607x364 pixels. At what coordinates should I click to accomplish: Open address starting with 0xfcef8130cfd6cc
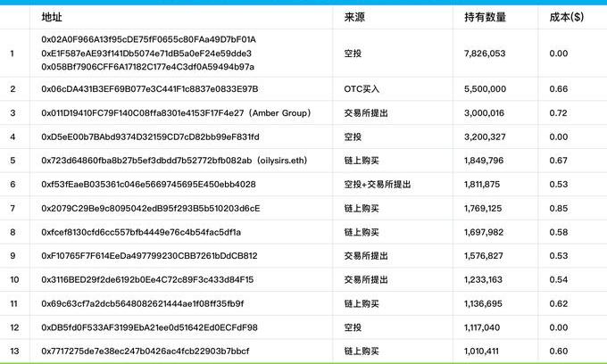pos(141,232)
